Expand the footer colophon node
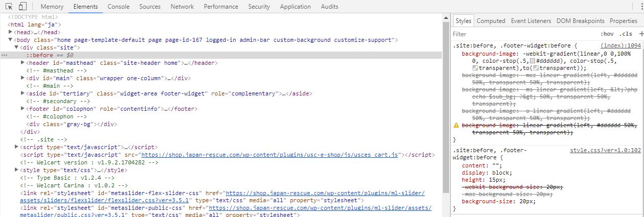 [x=23, y=109]
